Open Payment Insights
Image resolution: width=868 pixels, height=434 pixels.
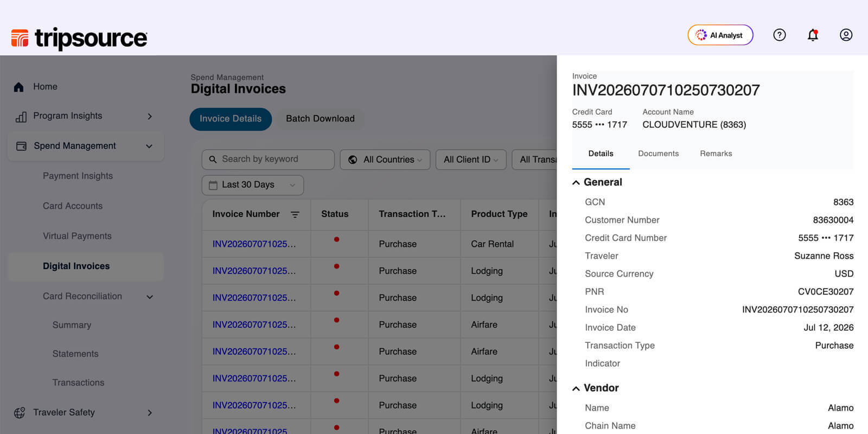pos(78,176)
